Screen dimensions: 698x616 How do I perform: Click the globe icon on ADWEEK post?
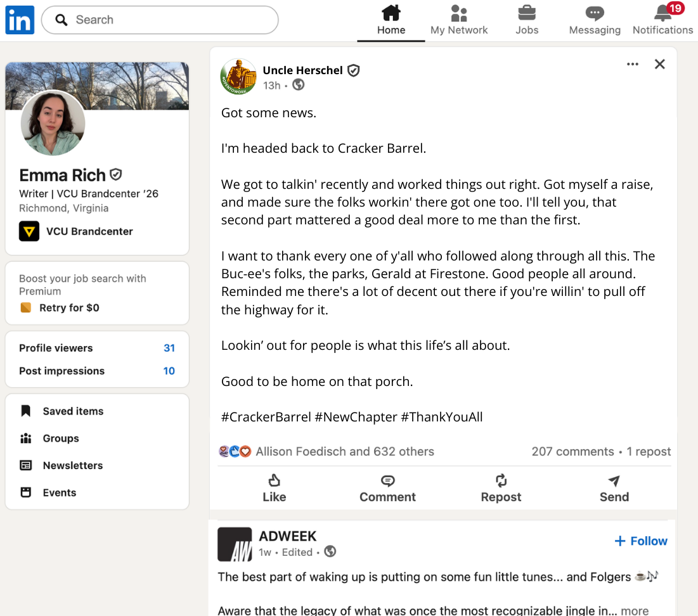[330, 551]
